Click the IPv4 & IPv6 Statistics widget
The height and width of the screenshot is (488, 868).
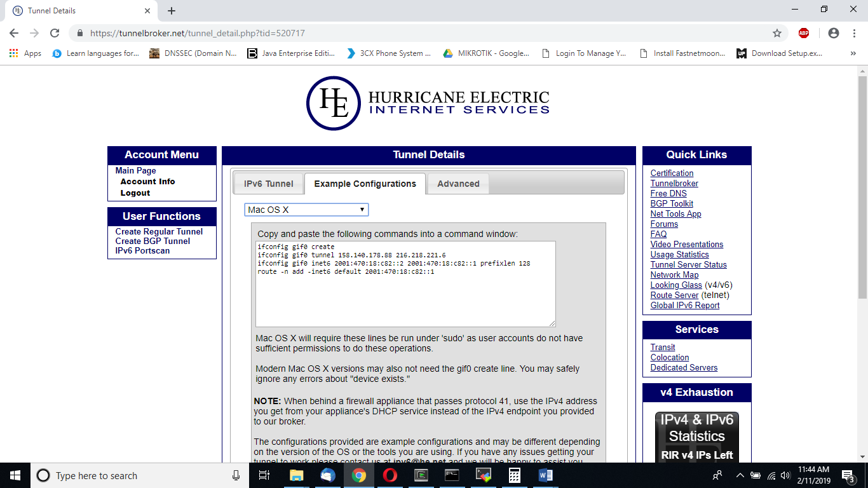pos(696,437)
